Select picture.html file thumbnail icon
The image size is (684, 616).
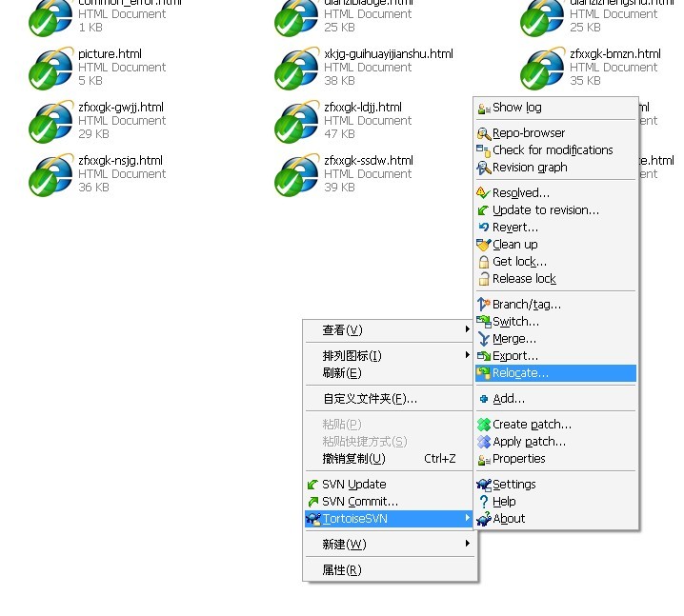pyautogui.click(x=51, y=69)
